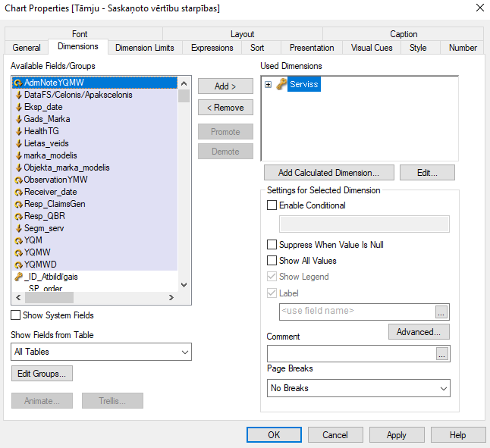Image resolution: width=490 pixels, height=448 pixels.
Task: Enable Show System Fields checkbox
Action: [15, 315]
